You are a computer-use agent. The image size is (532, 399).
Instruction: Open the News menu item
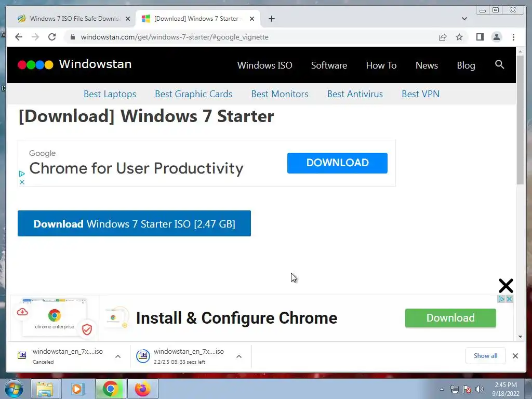coord(427,65)
